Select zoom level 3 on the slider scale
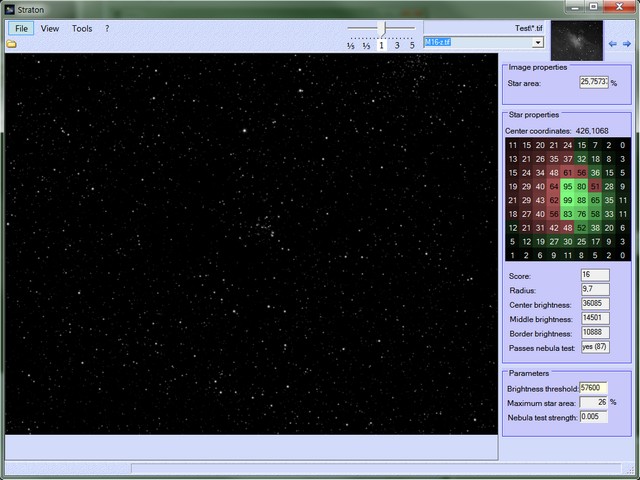 click(397, 46)
